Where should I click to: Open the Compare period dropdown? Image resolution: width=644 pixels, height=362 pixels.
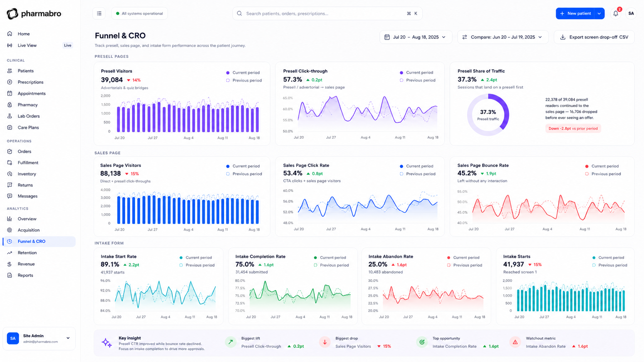tap(503, 37)
